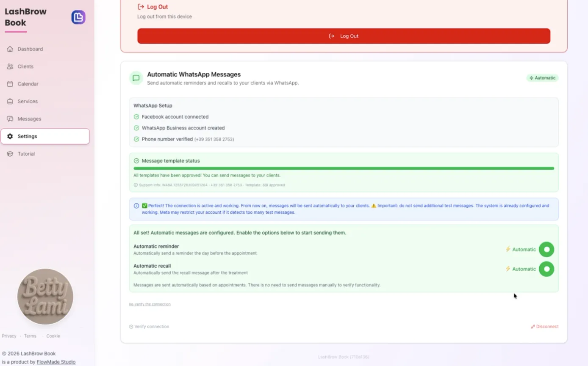The width and height of the screenshot is (588, 366).
Task: Click the Services icon in sidebar
Action: (x=10, y=102)
